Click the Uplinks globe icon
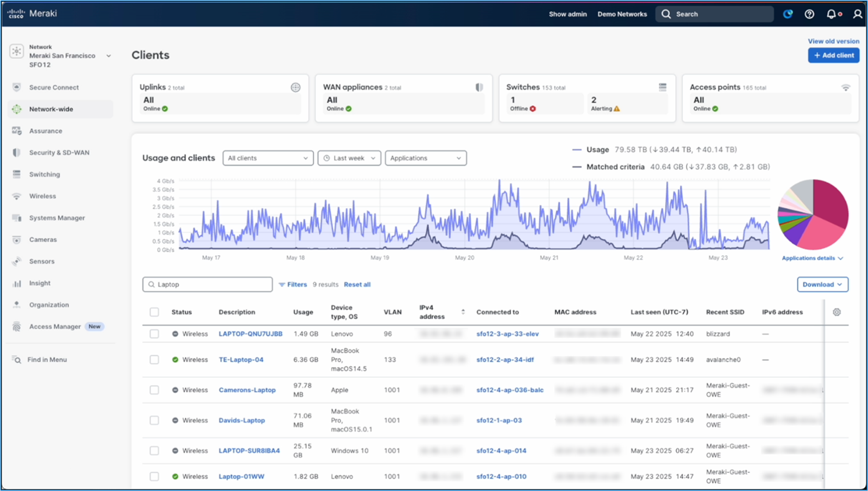The image size is (868, 491). click(295, 88)
